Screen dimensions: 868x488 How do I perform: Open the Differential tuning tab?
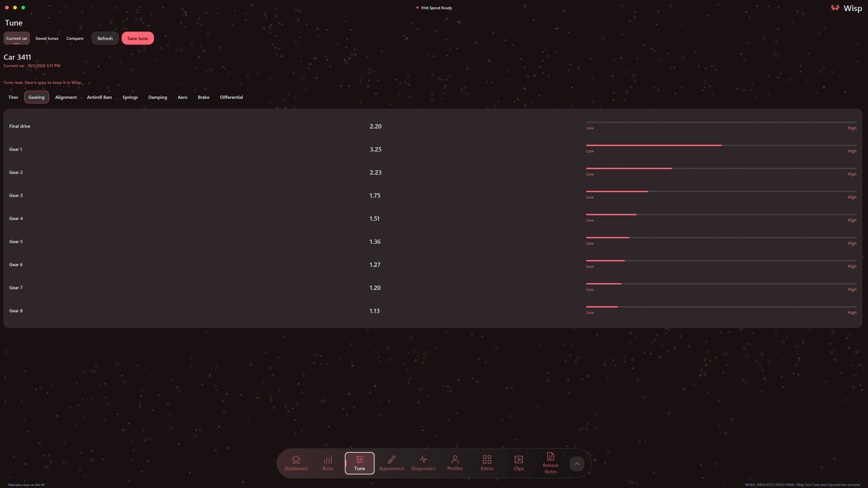tap(232, 97)
